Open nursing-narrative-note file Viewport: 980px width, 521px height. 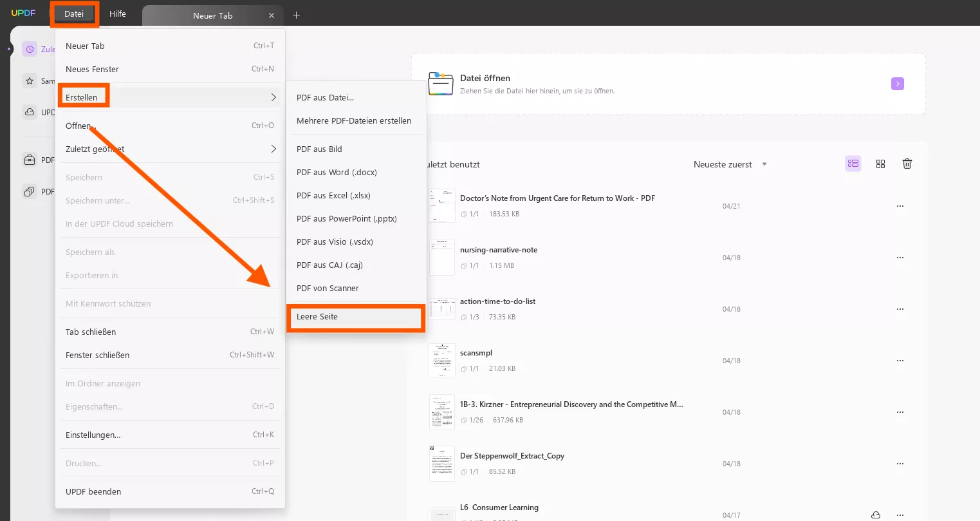[499, 250]
